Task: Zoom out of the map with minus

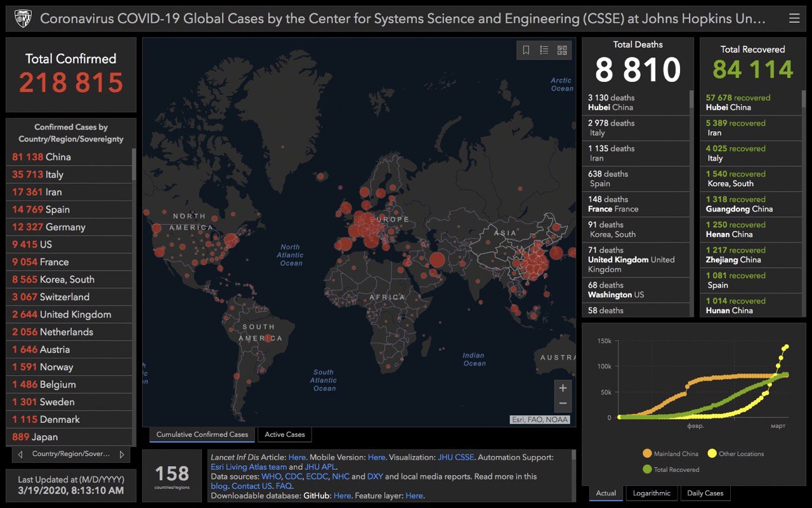Action: point(563,404)
